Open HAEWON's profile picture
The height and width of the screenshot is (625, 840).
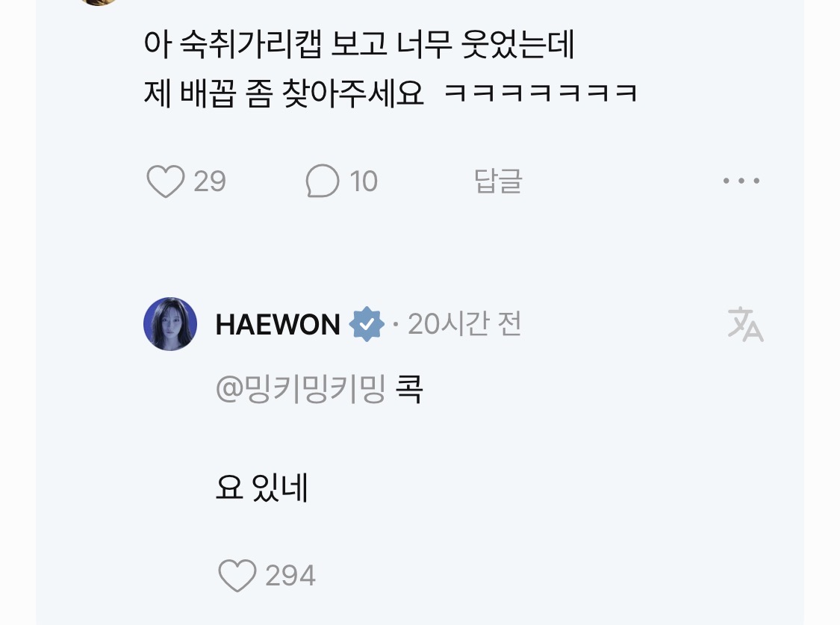click(x=170, y=324)
